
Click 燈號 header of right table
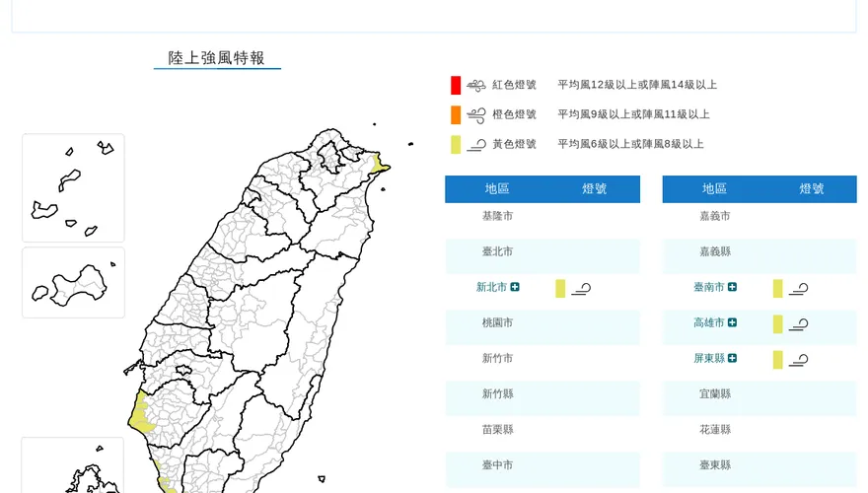point(812,188)
